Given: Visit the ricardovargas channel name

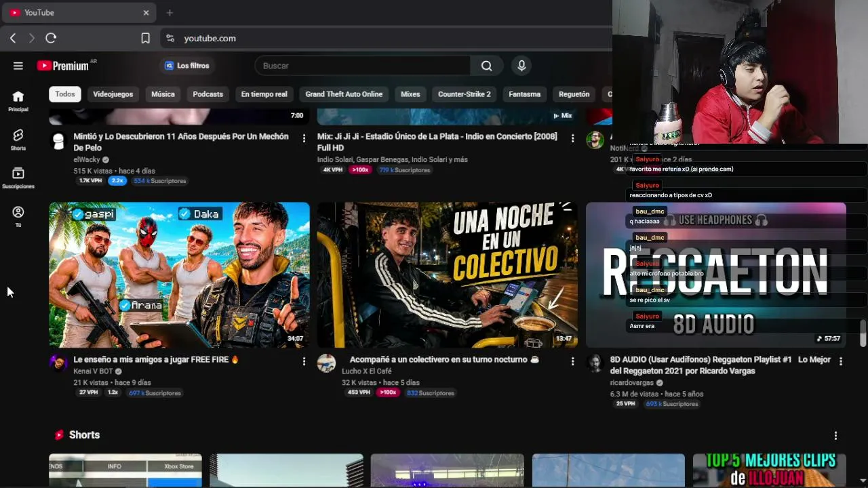Looking at the screenshot, I should click(632, 383).
